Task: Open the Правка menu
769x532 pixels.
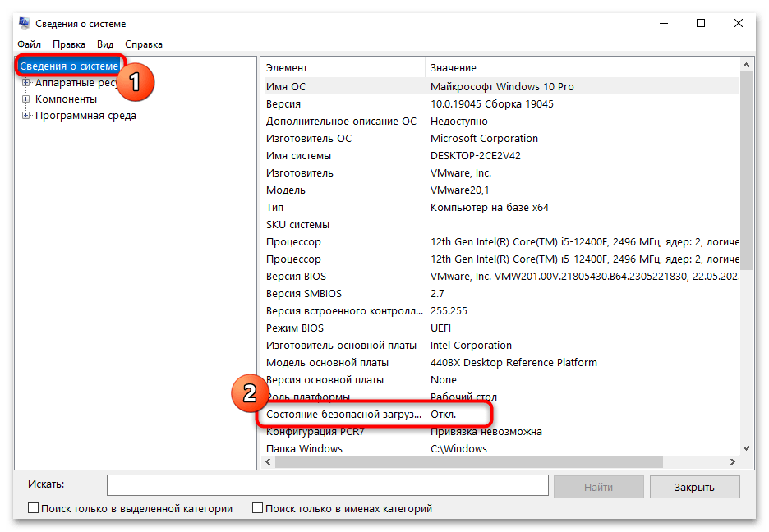Action: pyautogui.click(x=68, y=44)
